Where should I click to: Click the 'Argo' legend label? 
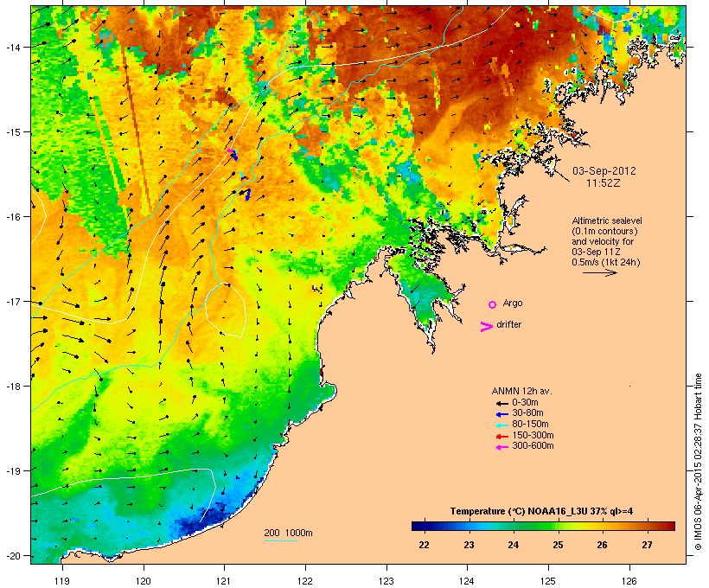point(513,303)
